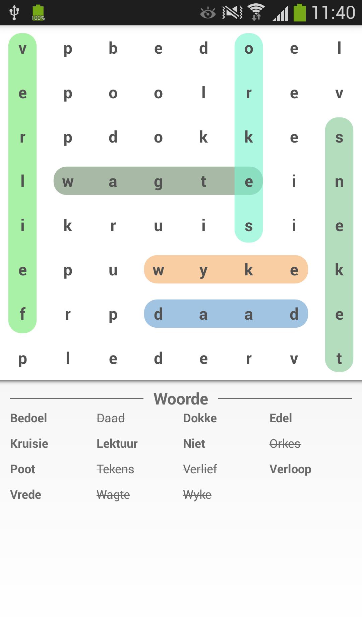The width and height of the screenshot is (362, 644).
Task: Tap the Woorde section heading
Action: tap(181, 399)
